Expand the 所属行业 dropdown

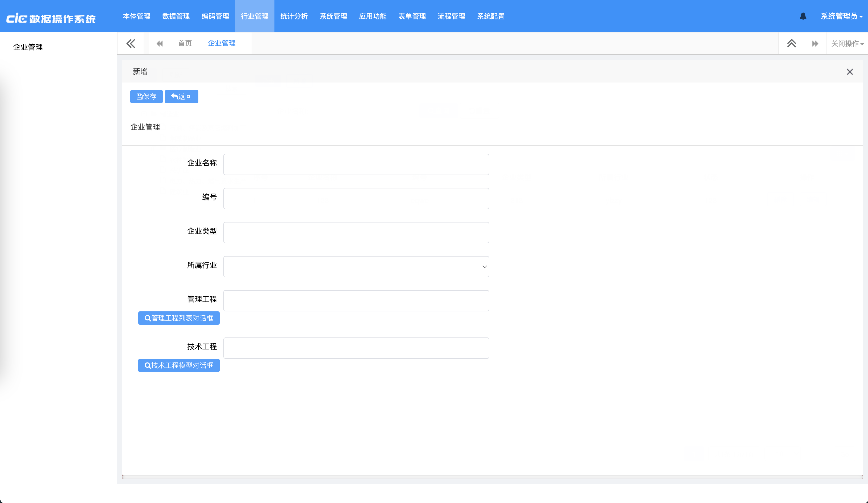click(356, 266)
